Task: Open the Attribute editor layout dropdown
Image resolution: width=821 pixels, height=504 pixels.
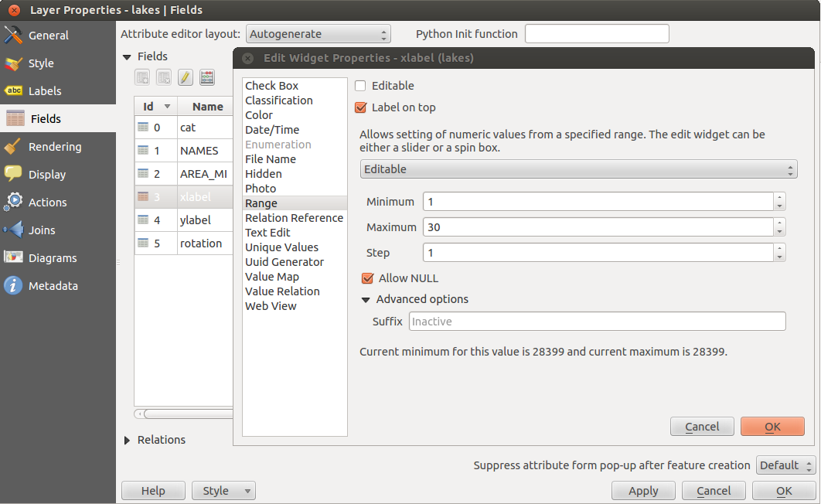Action: pos(318,34)
